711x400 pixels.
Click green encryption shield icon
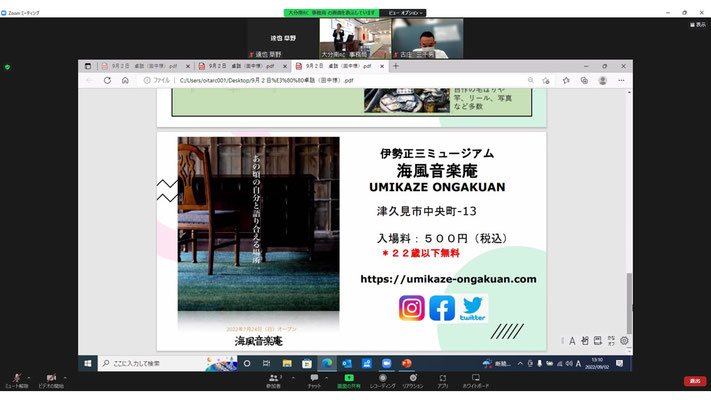7,67
